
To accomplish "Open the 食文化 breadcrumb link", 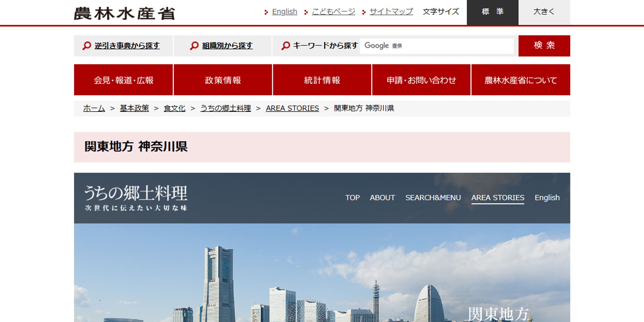I will click(175, 108).
